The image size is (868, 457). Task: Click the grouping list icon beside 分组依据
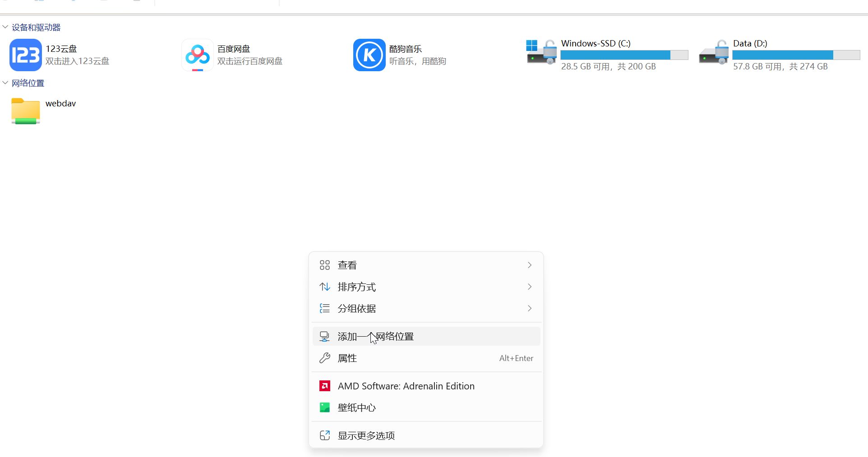coord(325,308)
